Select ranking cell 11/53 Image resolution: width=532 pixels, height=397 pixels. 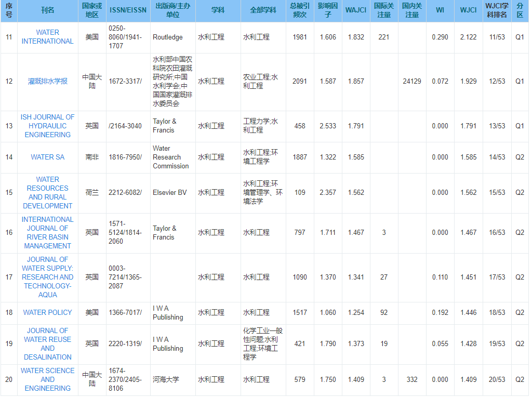(x=497, y=37)
